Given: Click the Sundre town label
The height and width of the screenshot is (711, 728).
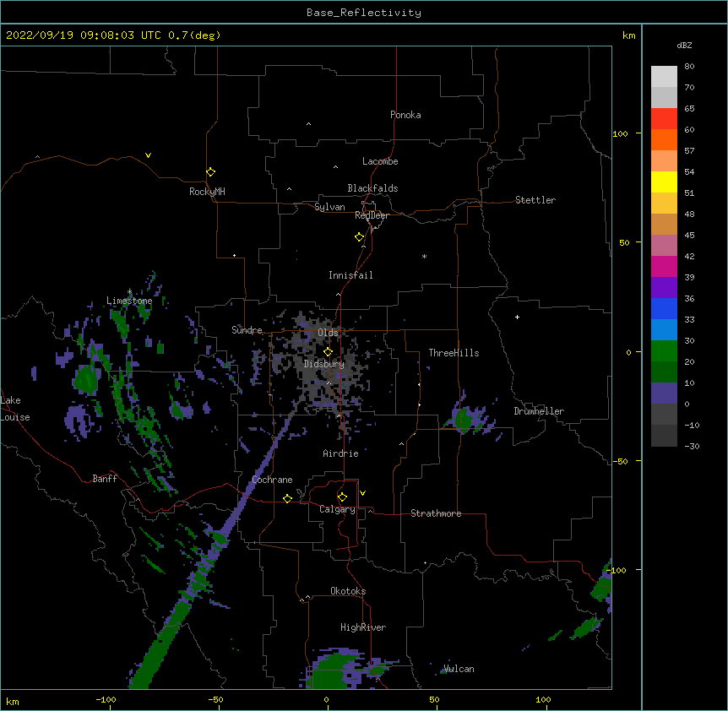Looking at the screenshot, I should [x=247, y=330].
